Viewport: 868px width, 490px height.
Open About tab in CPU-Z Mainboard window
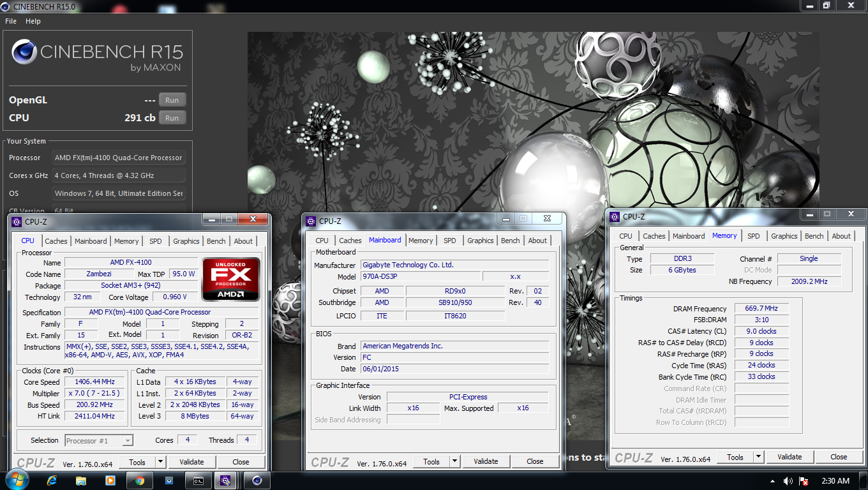537,241
